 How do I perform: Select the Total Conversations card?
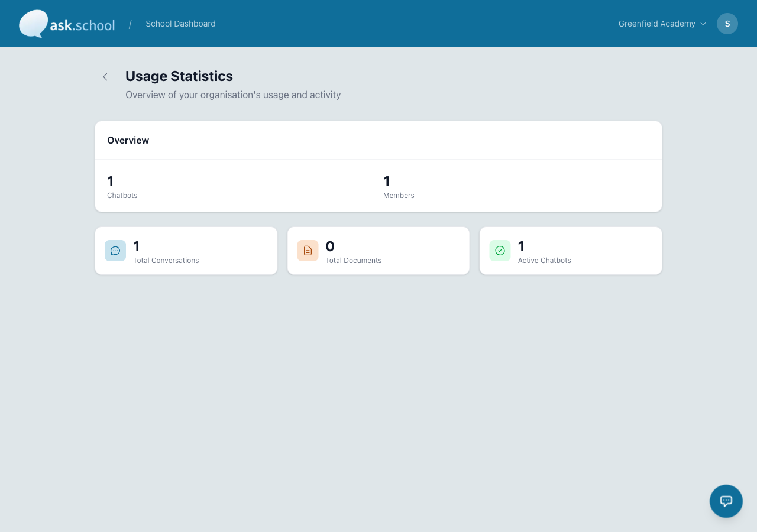coord(186,251)
